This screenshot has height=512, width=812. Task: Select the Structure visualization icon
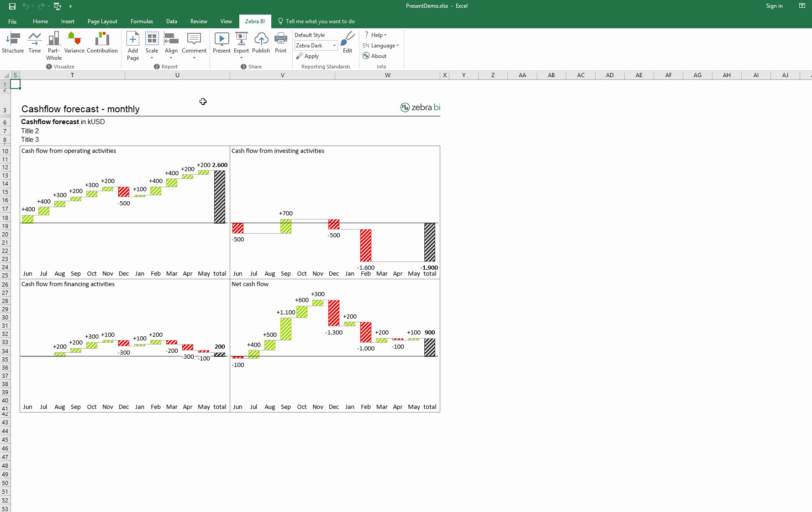[12, 43]
